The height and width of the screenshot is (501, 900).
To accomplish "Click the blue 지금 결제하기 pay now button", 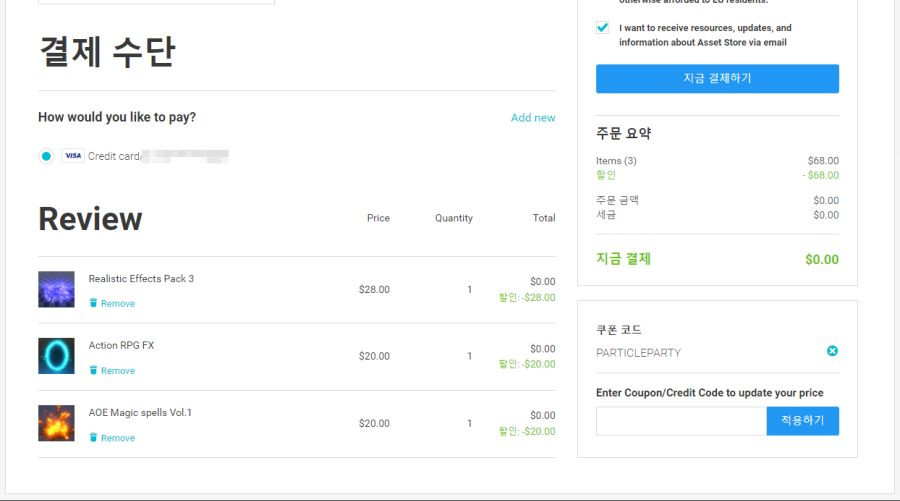I will [x=717, y=79].
